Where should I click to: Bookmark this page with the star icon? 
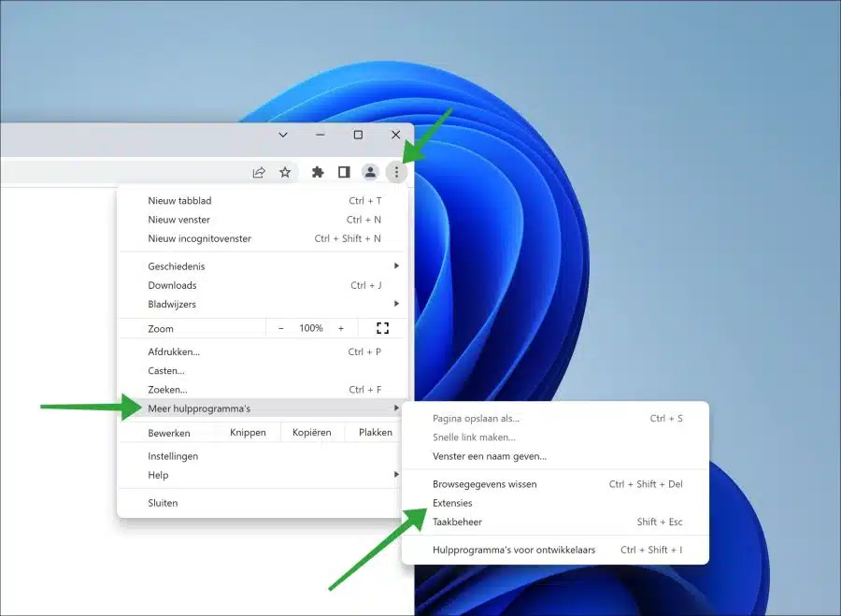tap(285, 172)
